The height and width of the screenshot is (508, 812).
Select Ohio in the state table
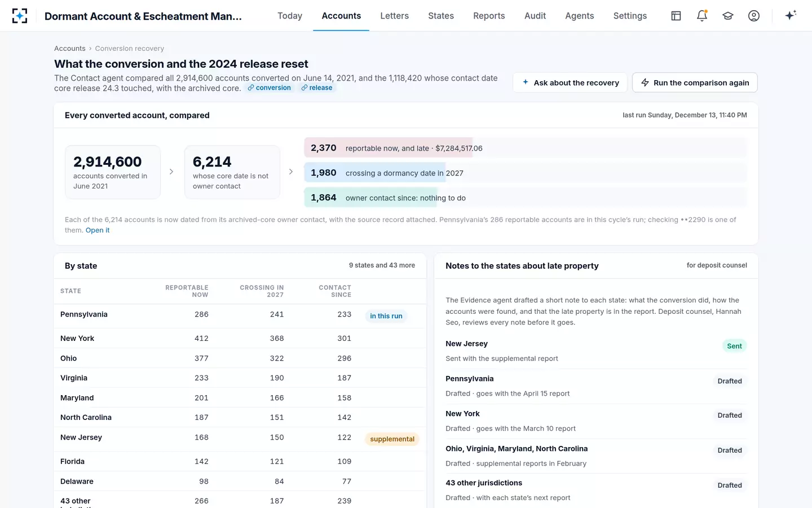pyautogui.click(x=240, y=358)
